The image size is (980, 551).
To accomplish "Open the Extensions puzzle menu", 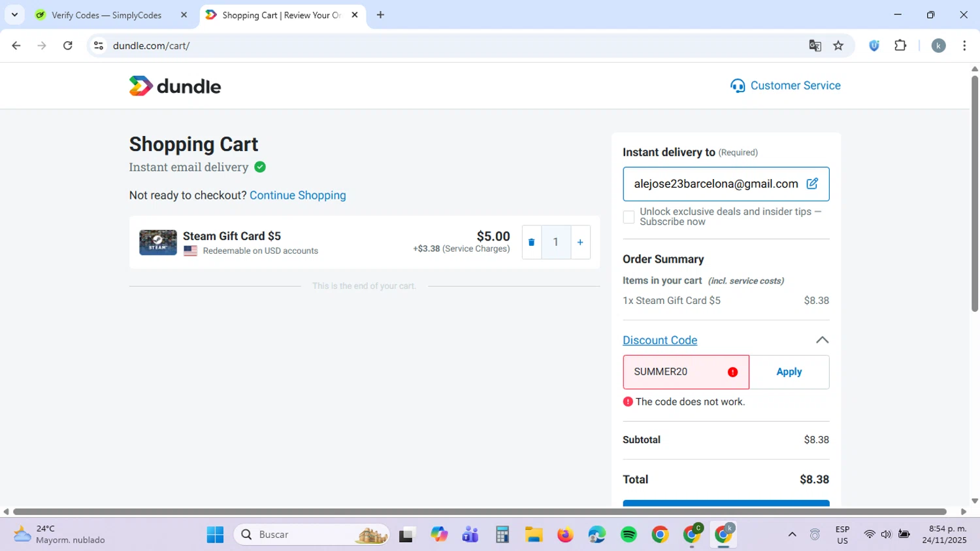I will click(900, 46).
